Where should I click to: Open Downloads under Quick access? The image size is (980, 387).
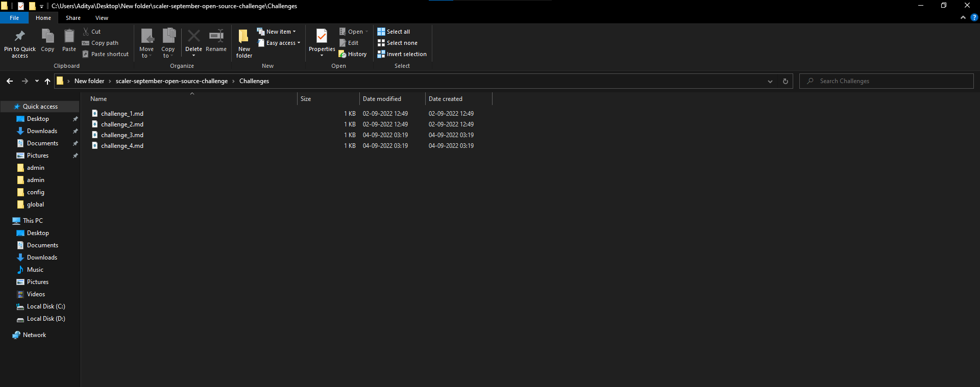[42, 131]
